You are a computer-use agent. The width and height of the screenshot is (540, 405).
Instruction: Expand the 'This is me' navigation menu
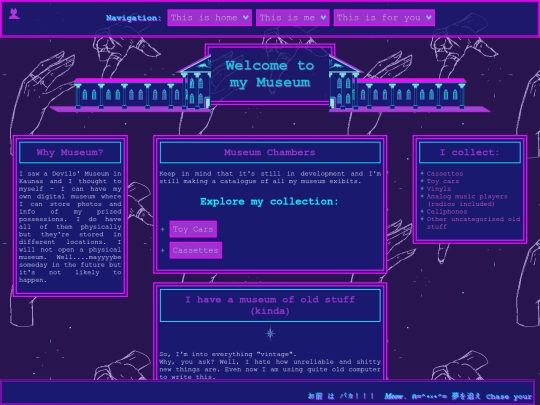(293, 18)
